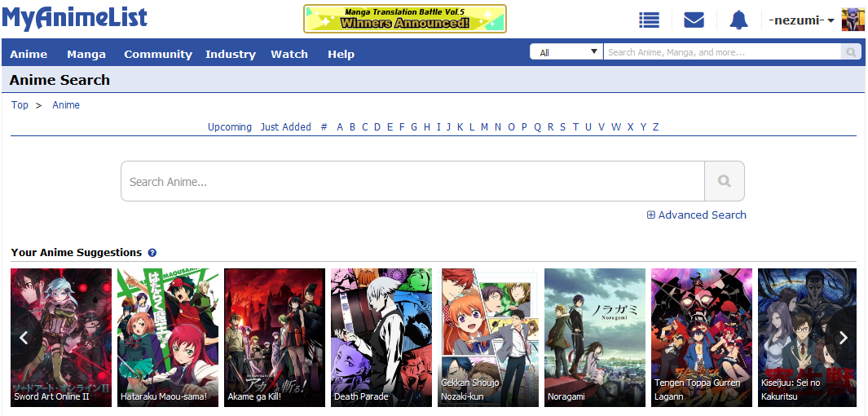Click the user avatar picture

(x=853, y=20)
